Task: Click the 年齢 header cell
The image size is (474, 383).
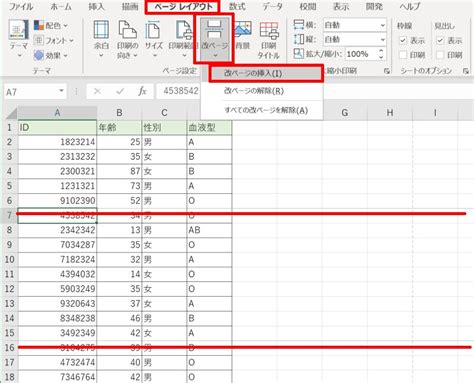Action: point(119,127)
